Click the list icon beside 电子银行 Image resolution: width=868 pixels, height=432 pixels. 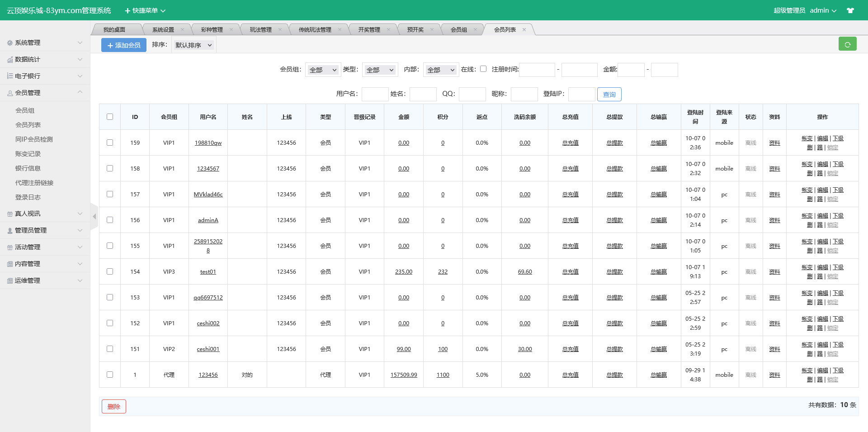click(10, 76)
